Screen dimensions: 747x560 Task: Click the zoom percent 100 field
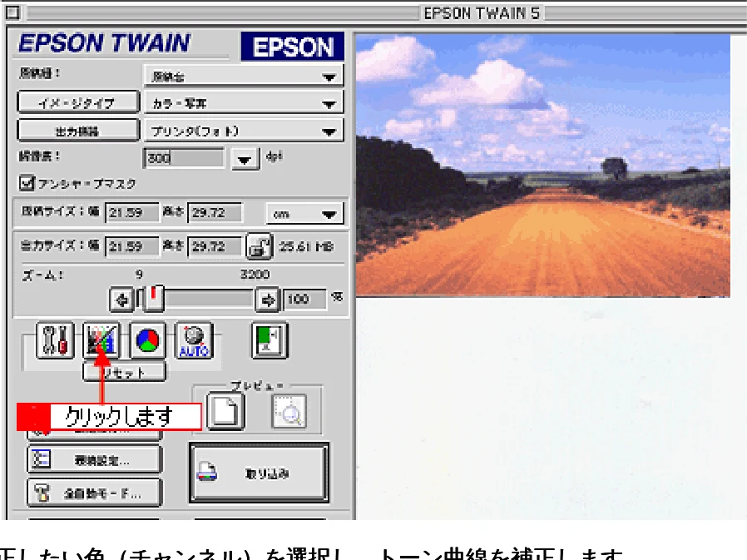(x=305, y=300)
